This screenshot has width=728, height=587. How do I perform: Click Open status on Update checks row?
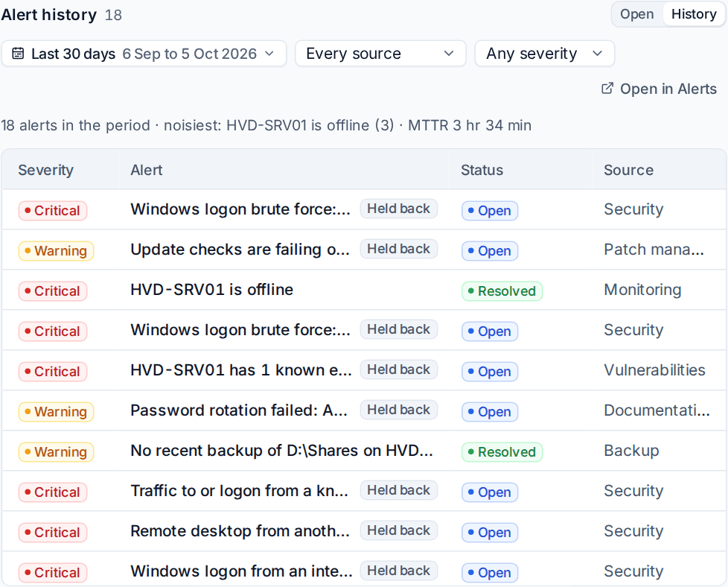489,251
